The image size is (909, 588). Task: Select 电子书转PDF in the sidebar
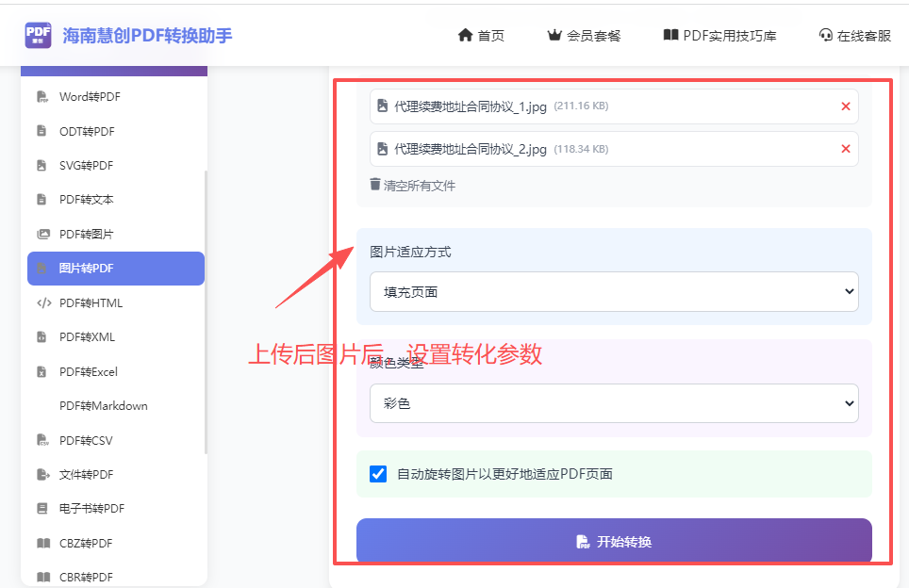coord(116,509)
